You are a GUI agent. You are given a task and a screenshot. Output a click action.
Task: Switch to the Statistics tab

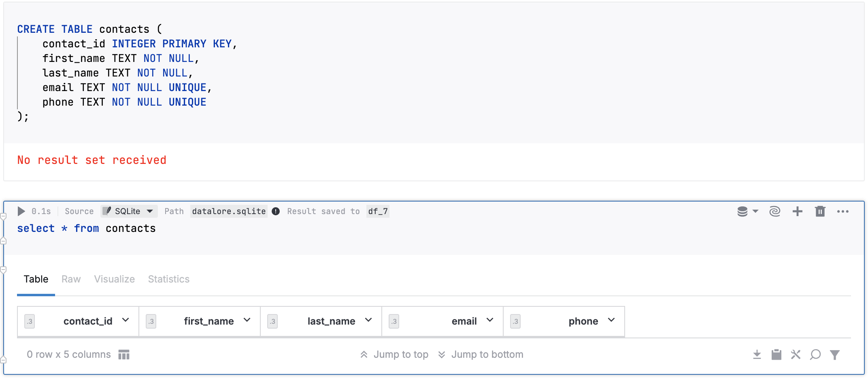click(x=168, y=279)
